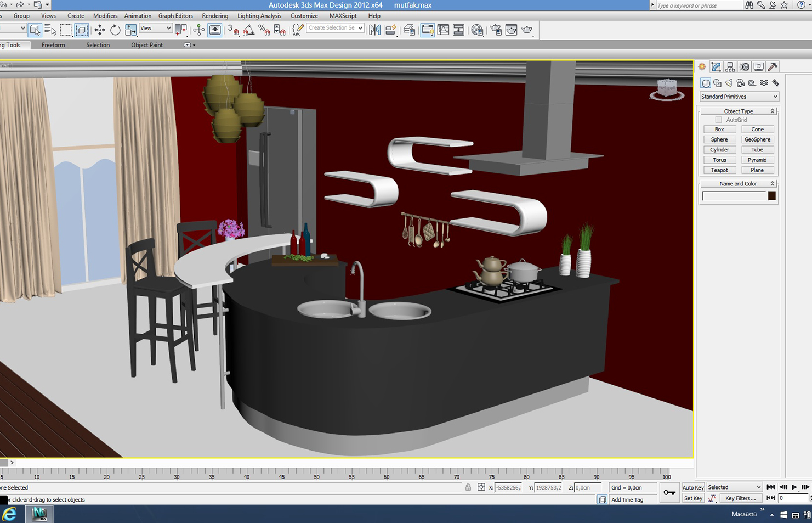Select Lights category icon
Viewport: 812px width, 523px height.
click(729, 83)
